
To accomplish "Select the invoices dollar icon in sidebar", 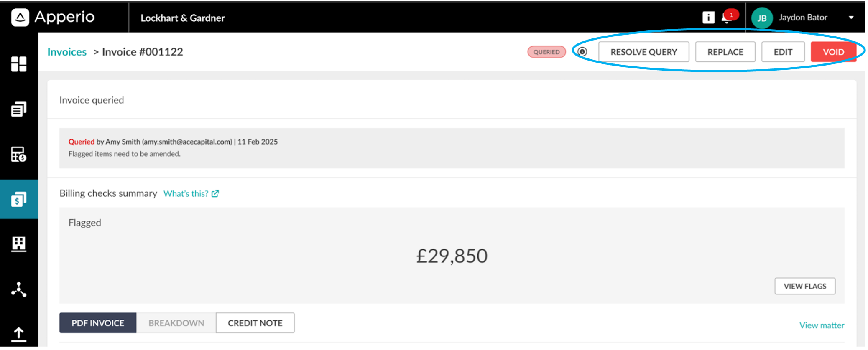I will coord(19,199).
